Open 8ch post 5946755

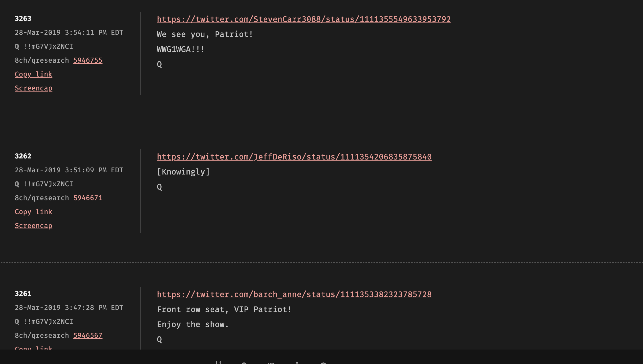tap(88, 60)
